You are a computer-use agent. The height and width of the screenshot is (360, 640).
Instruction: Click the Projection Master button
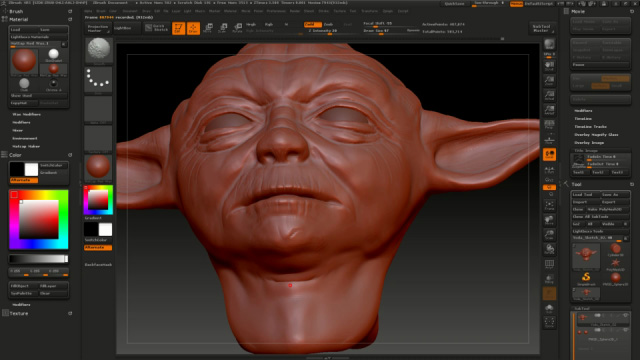pos(98,28)
